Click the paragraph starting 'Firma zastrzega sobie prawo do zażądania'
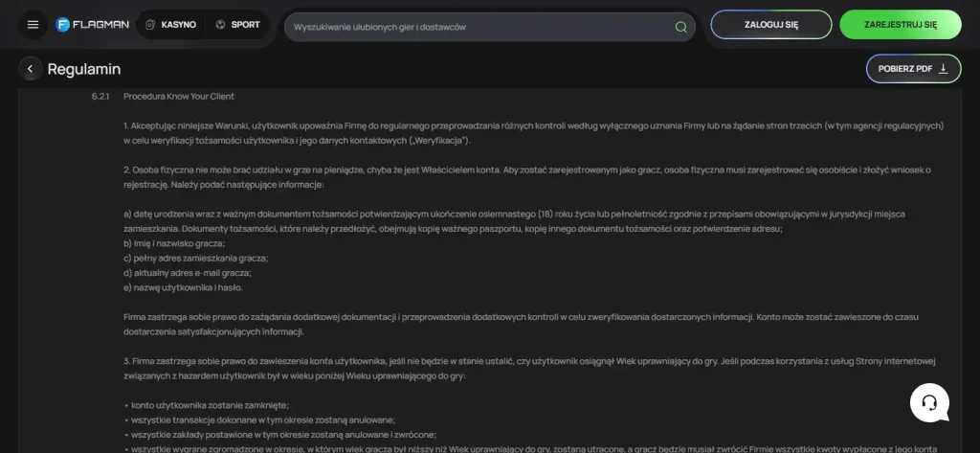This screenshot has width=980, height=453. (522, 324)
